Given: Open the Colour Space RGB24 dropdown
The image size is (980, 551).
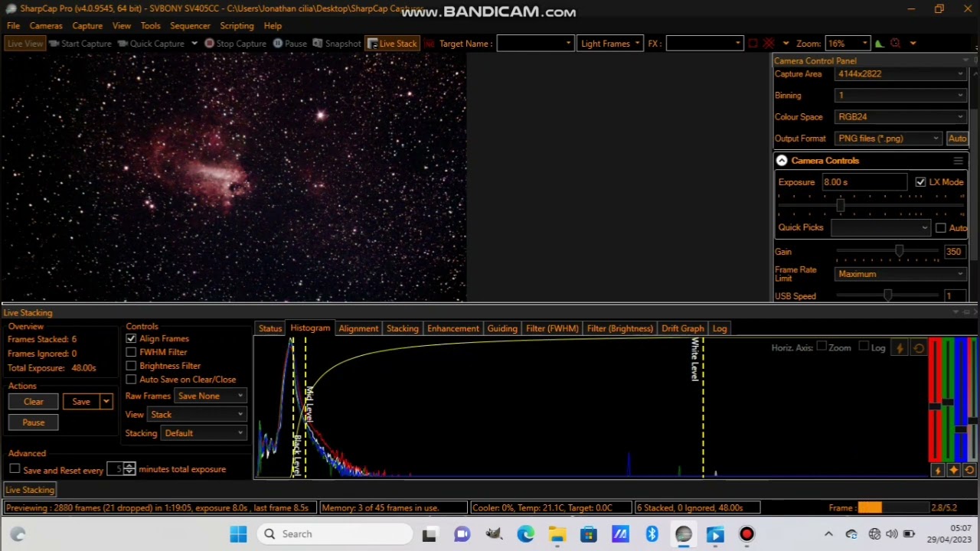Looking at the screenshot, I should pyautogui.click(x=900, y=117).
